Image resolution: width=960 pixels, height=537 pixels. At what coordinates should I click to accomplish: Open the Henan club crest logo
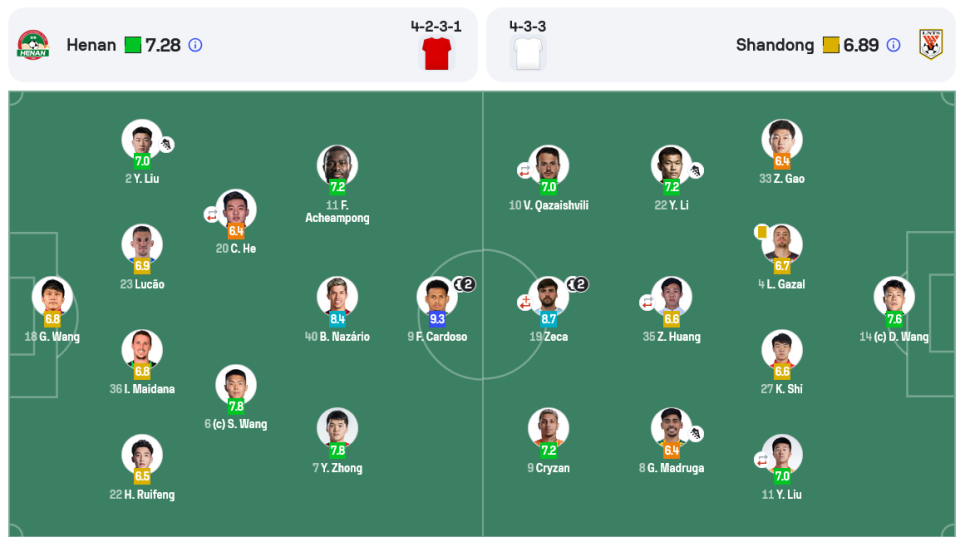pos(33,45)
